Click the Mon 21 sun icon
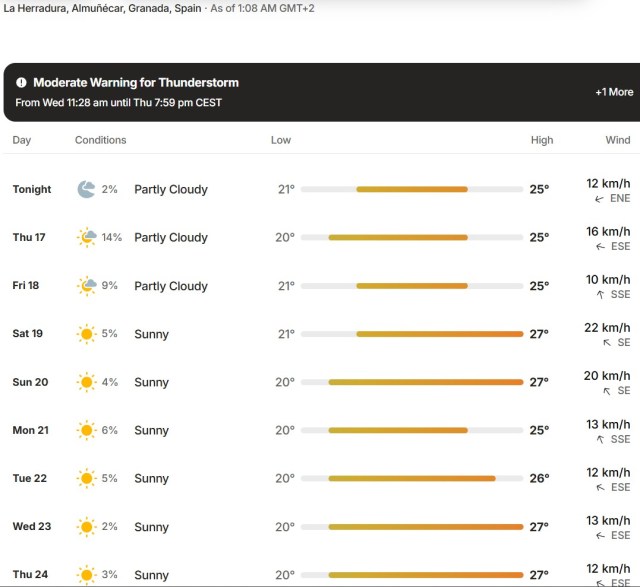 pos(86,430)
